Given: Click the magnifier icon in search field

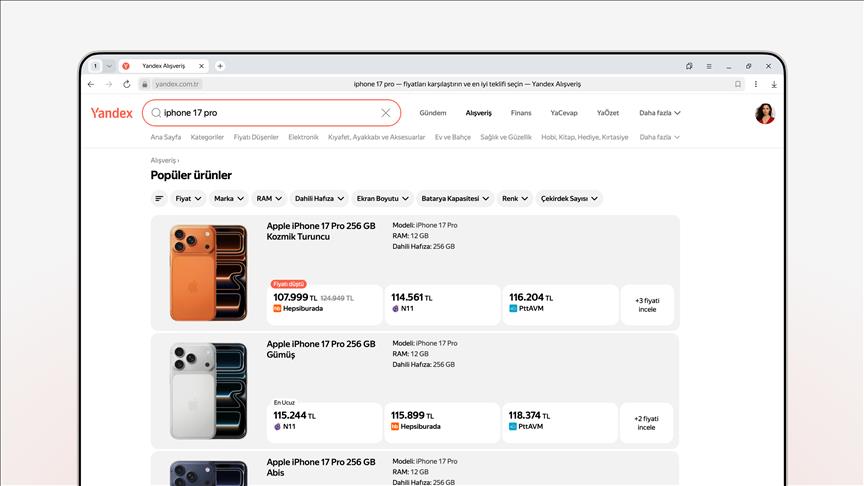Looking at the screenshot, I should click(156, 113).
